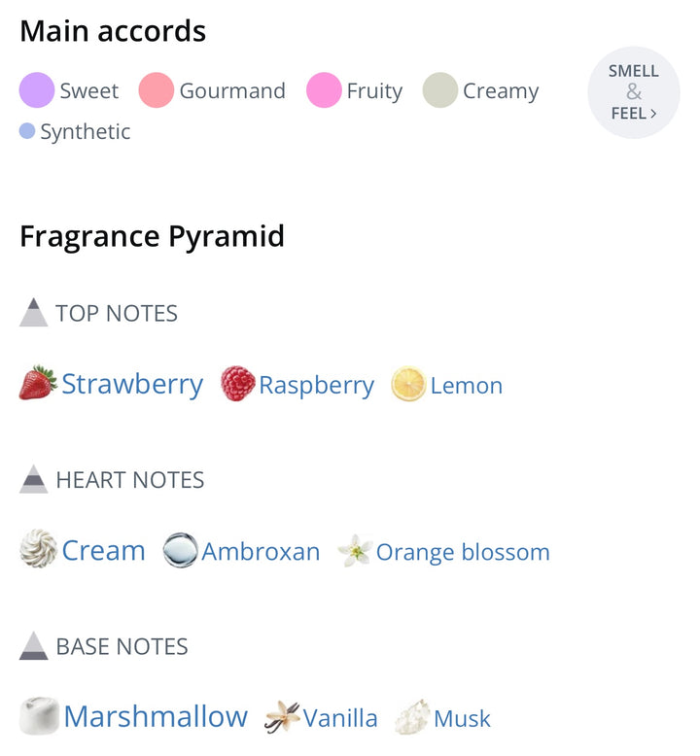
Task: Click the lemon slice icon
Action: [x=408, y=385]
